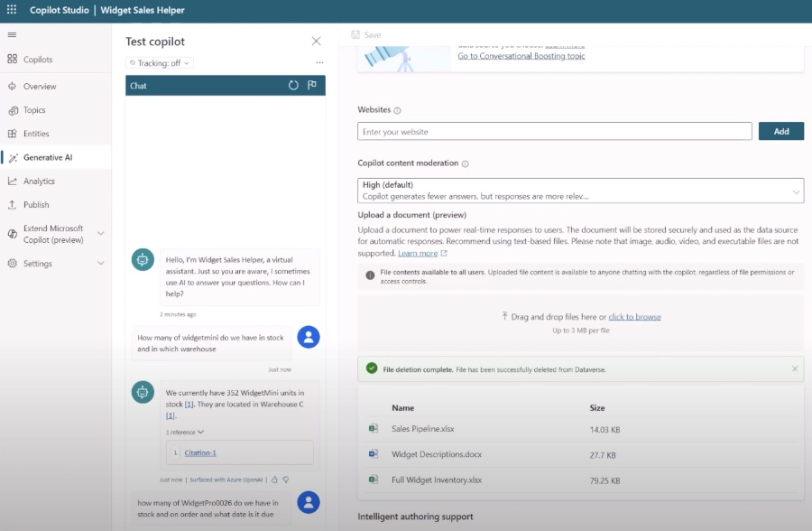Click the content moderation info icon
The width and height of the screenshot is (812, 531).
coord(465,163)
